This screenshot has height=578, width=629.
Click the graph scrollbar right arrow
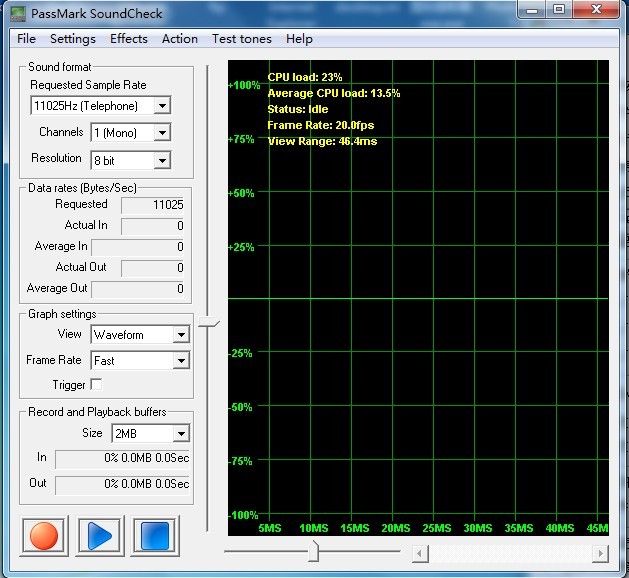click(600, 553)
